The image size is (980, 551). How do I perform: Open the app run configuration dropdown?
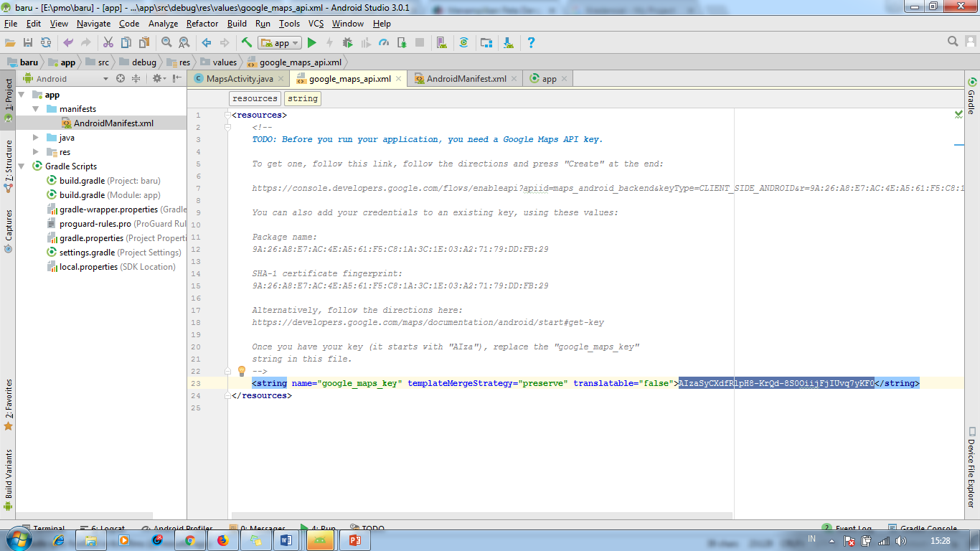(x=280, y=43)
